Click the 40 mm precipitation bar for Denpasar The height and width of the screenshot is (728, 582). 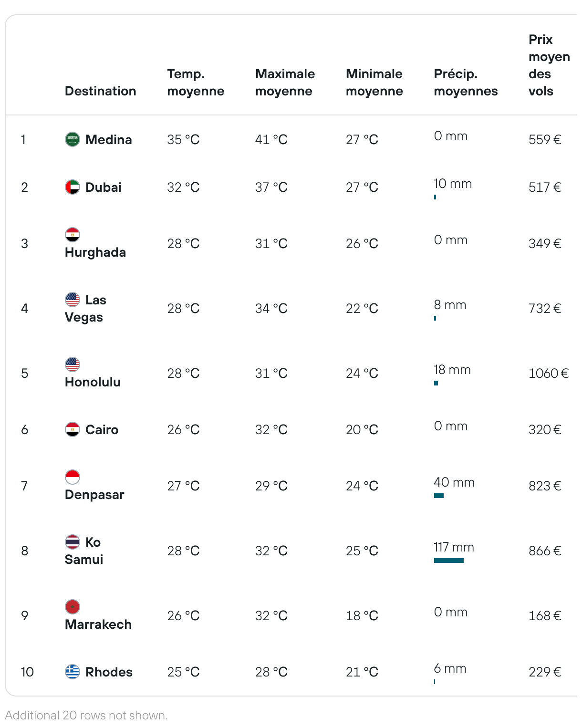(x=439, y=496)
